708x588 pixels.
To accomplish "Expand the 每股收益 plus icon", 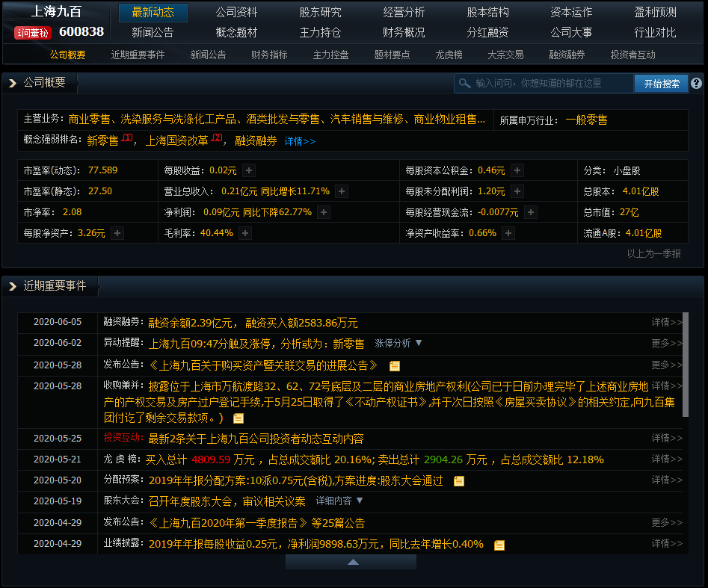I will [x=249, y=170].
